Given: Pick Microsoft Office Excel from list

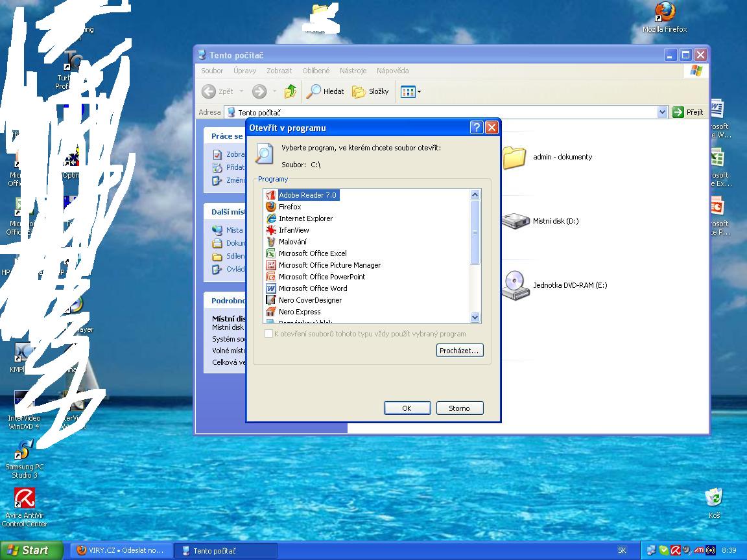Looking at the screenshot, I should [313, 253].
